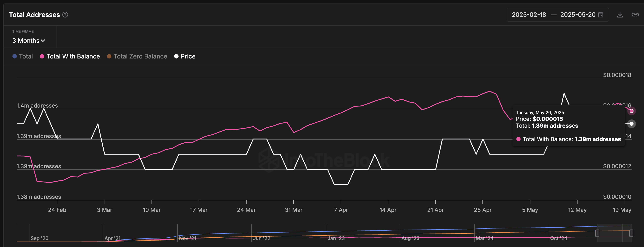
Task: Open the calendar date picker icon
Action: (x=601, y=15)
